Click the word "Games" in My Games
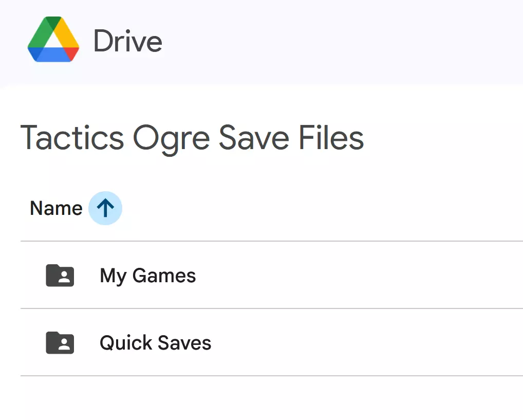 [x=164, y=276]
